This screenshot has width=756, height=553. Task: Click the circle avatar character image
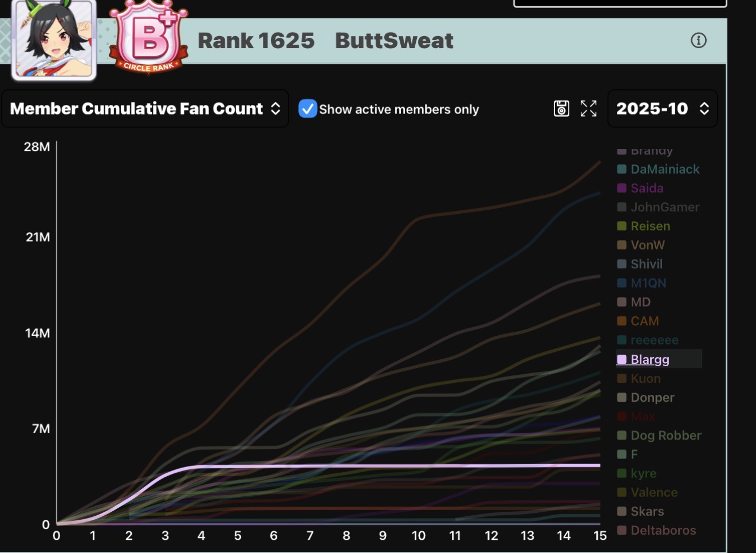point(54,39)
